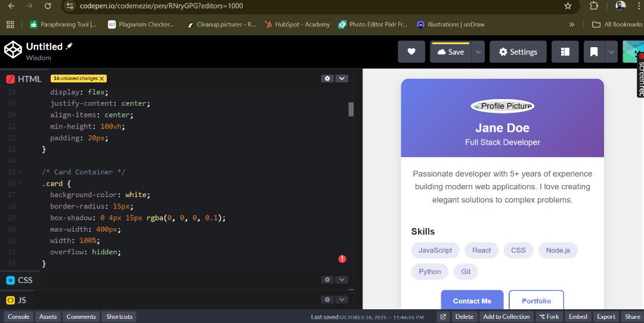The width and height of the screenshot is (644, 323).
Task: Select the JS editor panel header
Action: coord(17,300)
